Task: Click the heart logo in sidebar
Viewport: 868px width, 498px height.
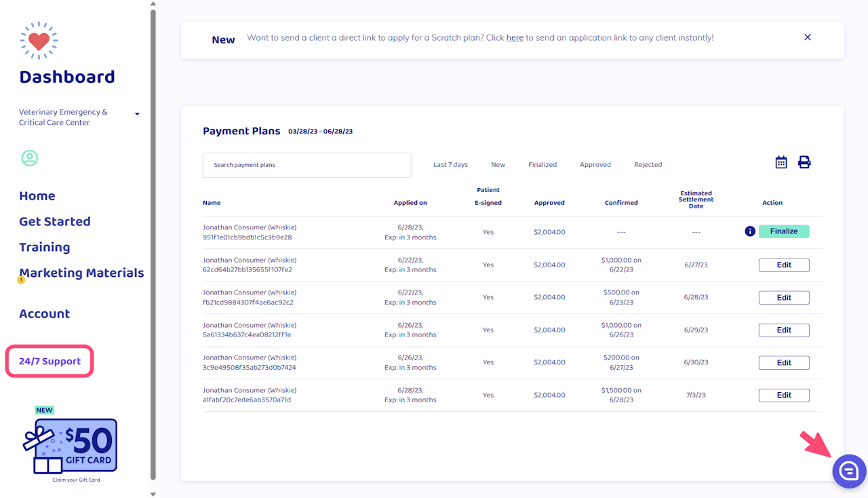Action: [x=39, y=41]
